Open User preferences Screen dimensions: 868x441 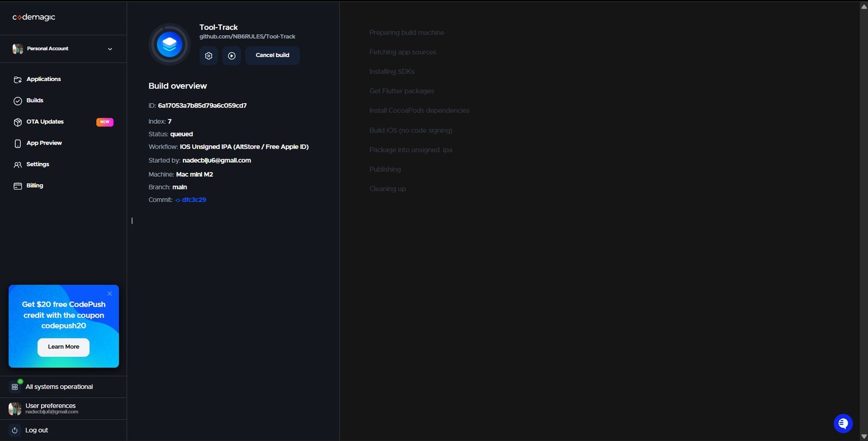[x=50, y=406]
